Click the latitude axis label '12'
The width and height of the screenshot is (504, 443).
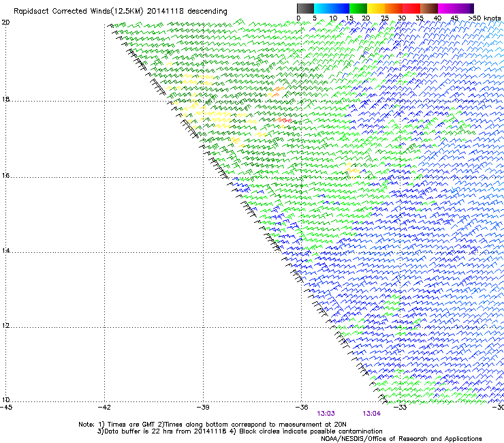[5, 326]
